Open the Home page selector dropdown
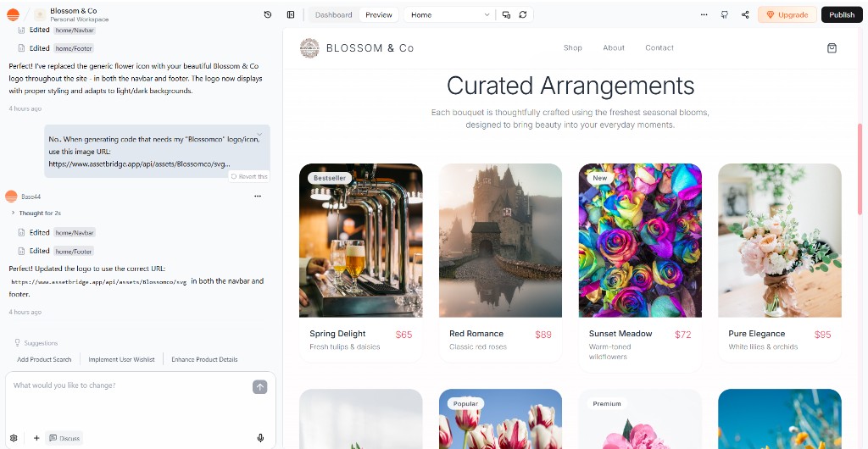 pos(449,15)
